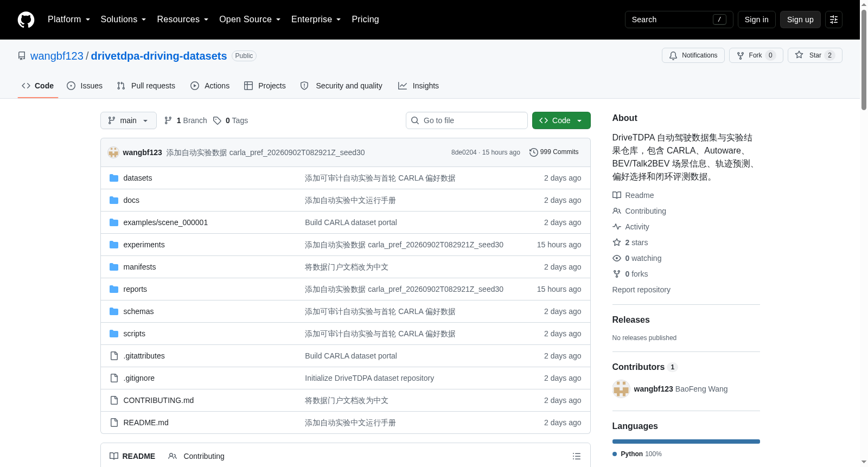Image resolution: width=868 pixels, height=467 pixels.
Task: Open commit message 'Initialize DriveTDPA dataset repository'
Action: [369, 378]
